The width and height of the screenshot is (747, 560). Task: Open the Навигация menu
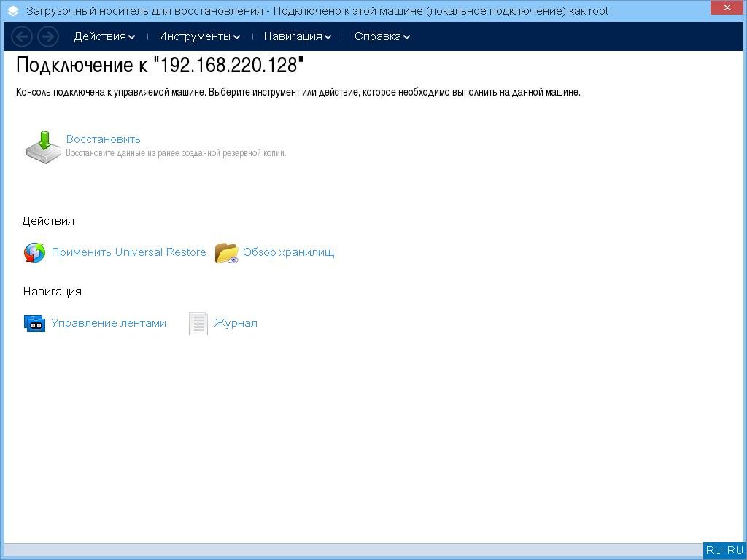[298, 36]
